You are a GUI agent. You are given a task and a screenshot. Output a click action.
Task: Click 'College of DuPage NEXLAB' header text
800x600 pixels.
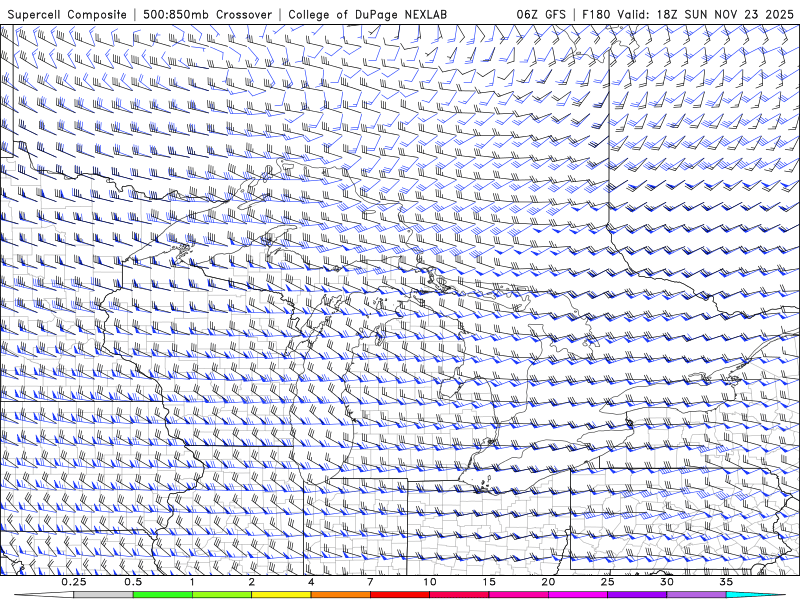click(367, 15)
